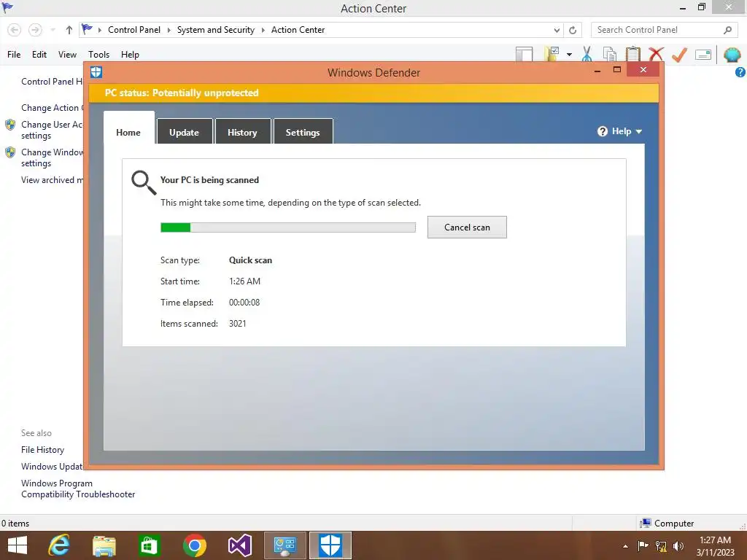Click the scan progress bar
747x560 pixels.
pos(287,227)
